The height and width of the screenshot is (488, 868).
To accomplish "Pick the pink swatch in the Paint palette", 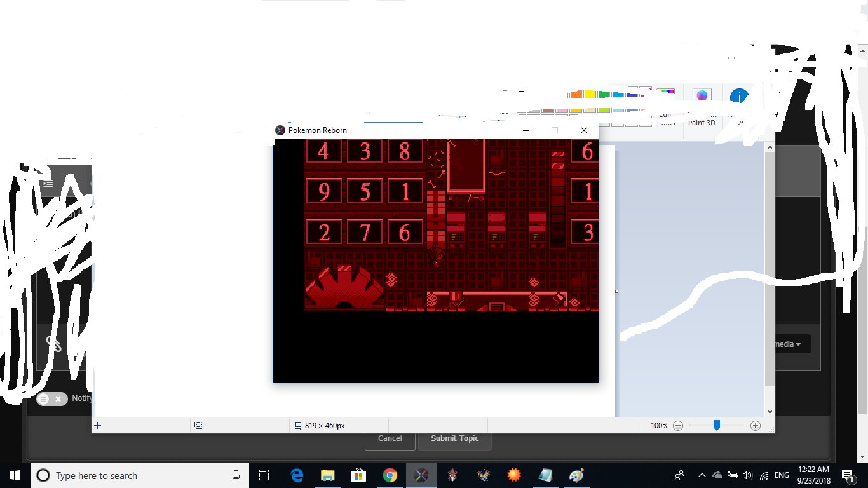I will coord(562,109).
